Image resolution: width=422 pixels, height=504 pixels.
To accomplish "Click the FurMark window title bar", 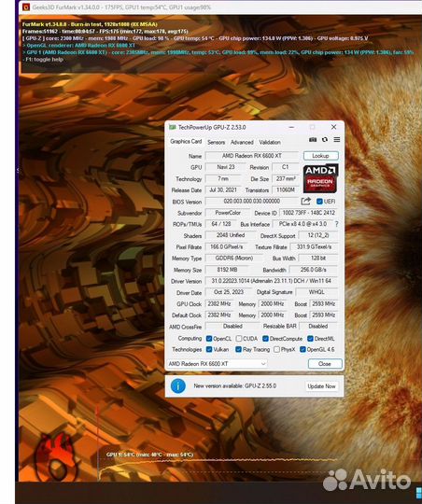I will (x=220, y=7).
